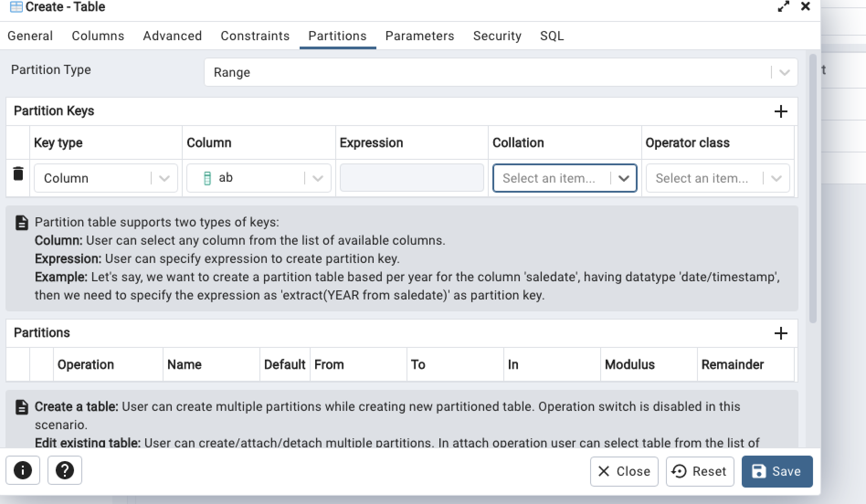This screenshot has width=866, height=504.
Task: Reset the form
Action: pos(699,471)
